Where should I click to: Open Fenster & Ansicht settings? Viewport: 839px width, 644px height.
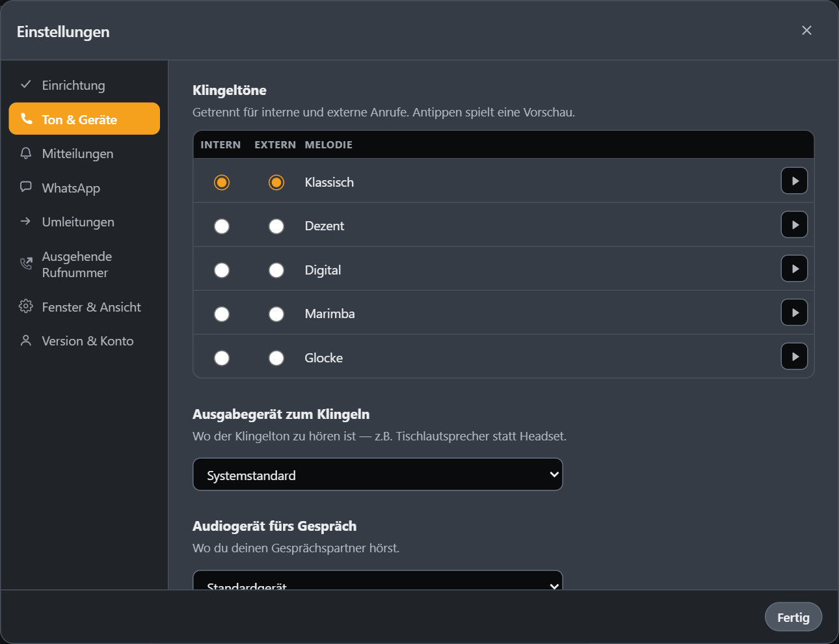[x=85, y=307]
